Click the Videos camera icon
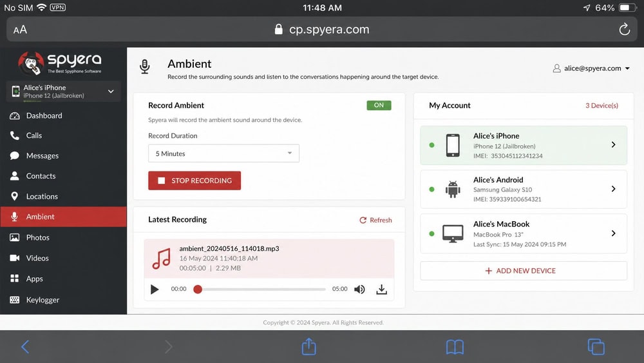 pos(14,258)
